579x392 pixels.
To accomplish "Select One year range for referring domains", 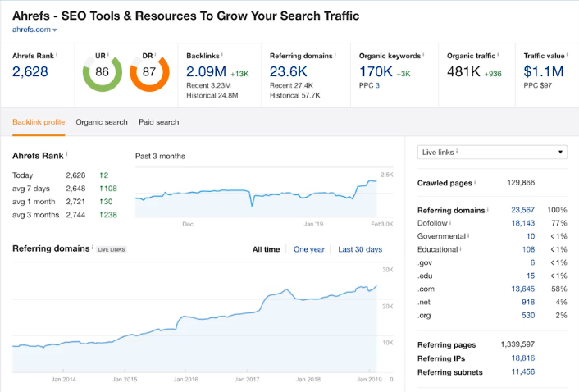I will (309, 249).
